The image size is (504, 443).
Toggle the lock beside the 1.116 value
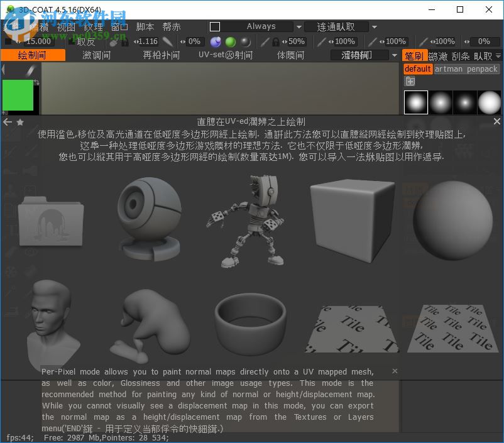pyautogui.click(x=125, y=42)
